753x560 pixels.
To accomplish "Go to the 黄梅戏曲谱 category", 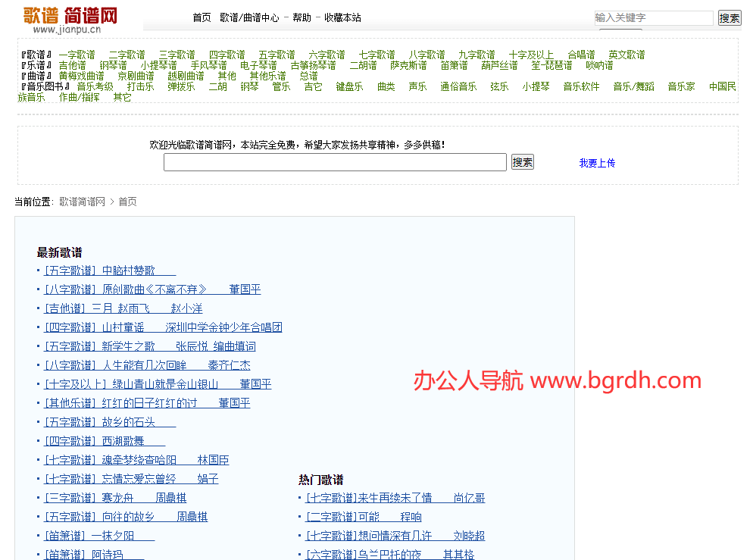I will click(x=81, y=76).
